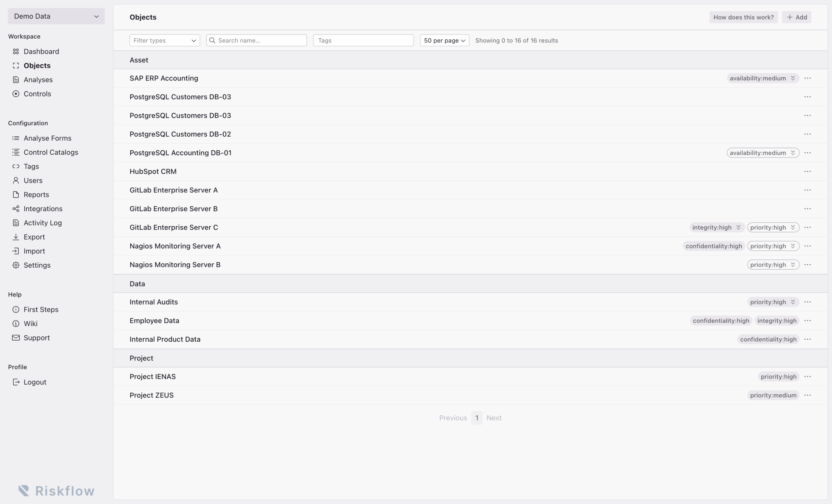View the Activity Log

42,223
